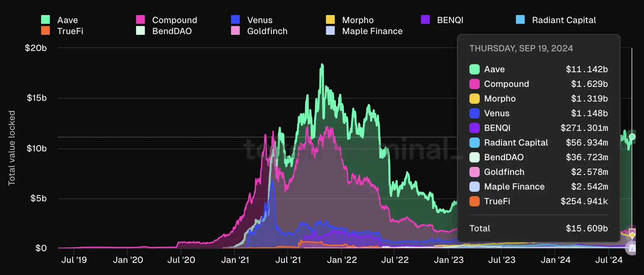Click the tooltip date header Sep 19, 2024

tap(521, 48)
